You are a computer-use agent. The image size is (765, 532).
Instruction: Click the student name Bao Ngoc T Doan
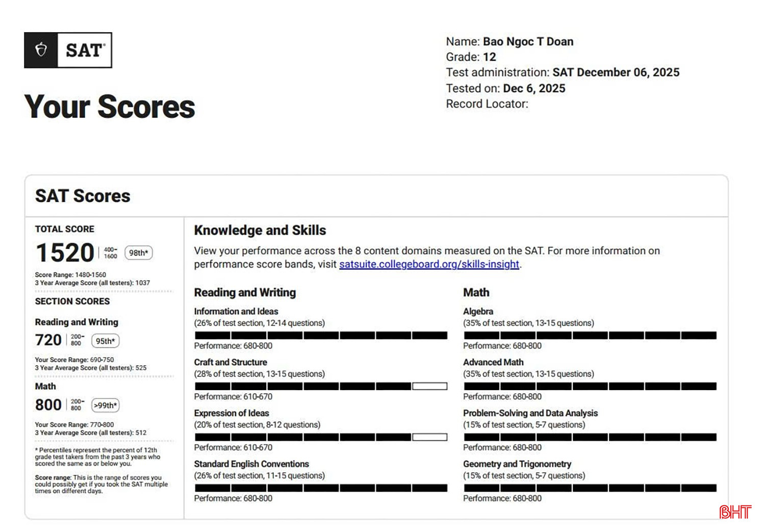[x=528, y=41]
